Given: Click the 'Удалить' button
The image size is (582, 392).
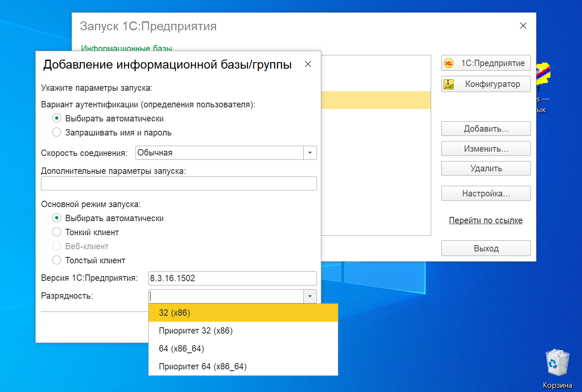Looking at the screenshot, I should (486, 168).
